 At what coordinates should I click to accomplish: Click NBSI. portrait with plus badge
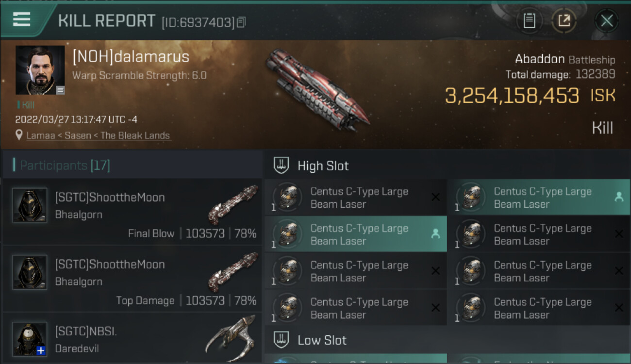[30, 339]
